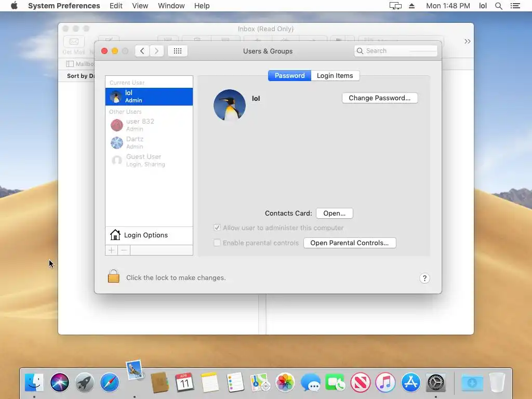Open News icon in Dock
Viewport: 532px width, 399px height.
coord(361,382)
